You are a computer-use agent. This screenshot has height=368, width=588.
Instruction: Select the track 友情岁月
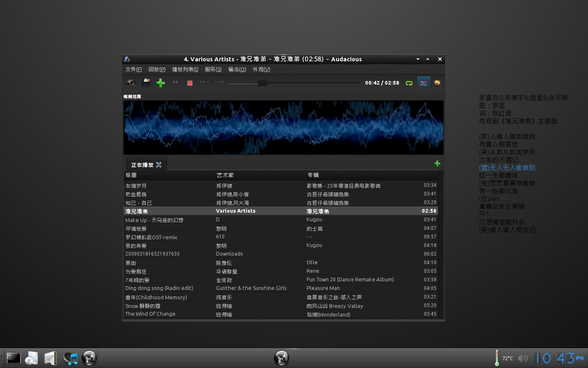point(281,186)
